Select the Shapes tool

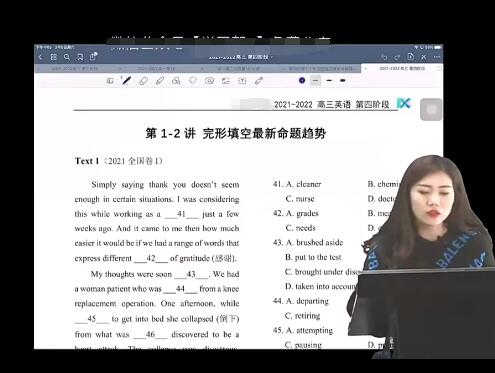176,81
